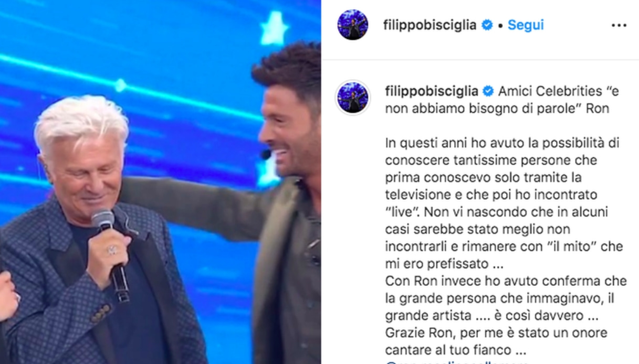The height and width of the screenshot is (364, 639).
Task: Open filippobisciglia profile from header username
Action: (x=431, y=25)
